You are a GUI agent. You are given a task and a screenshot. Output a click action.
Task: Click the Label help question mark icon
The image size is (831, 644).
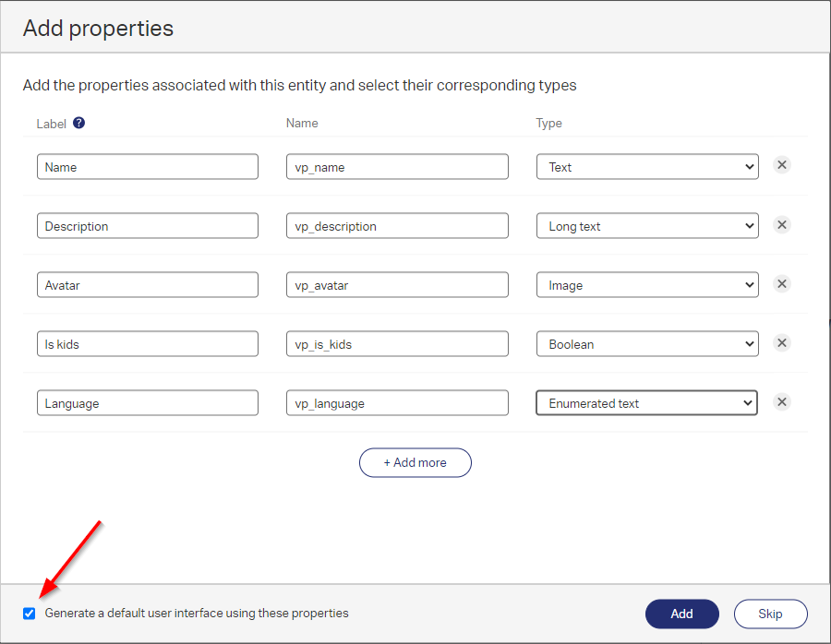[x=78, y=123]
